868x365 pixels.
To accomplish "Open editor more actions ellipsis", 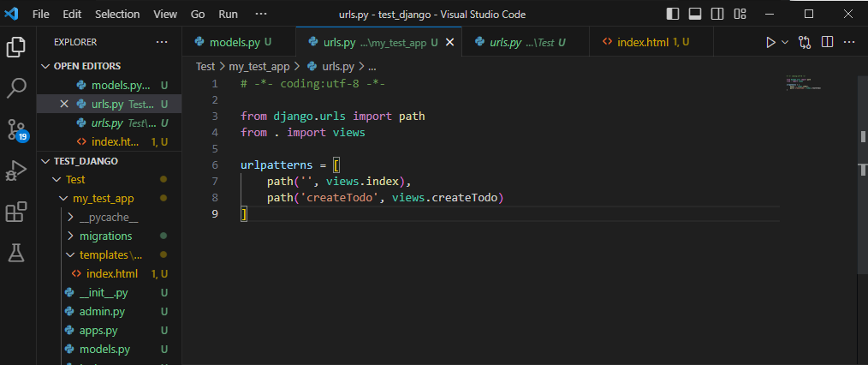I will (849, 42).
